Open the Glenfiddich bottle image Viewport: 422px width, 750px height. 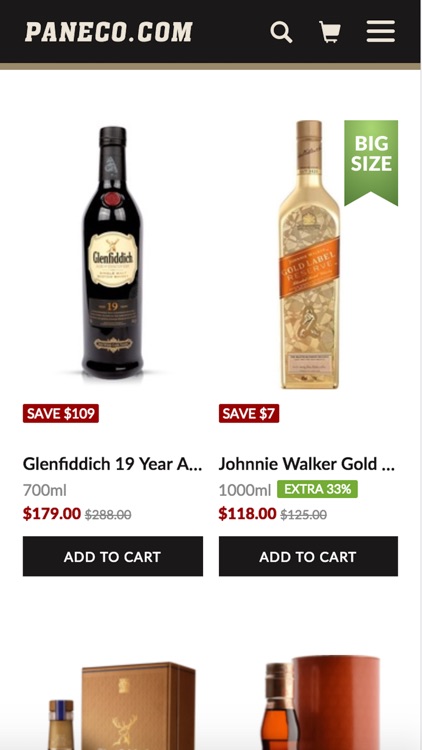[113, 253]
